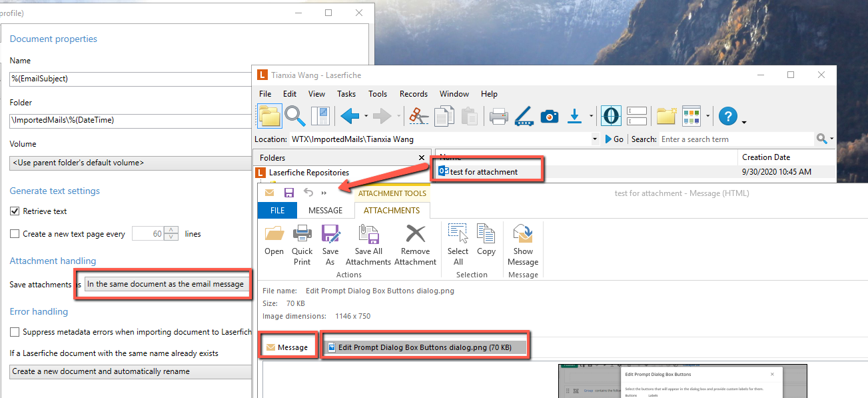Expand the help icon dropdown arrow
Screen dimensions: 868x398
pos(743,121)
